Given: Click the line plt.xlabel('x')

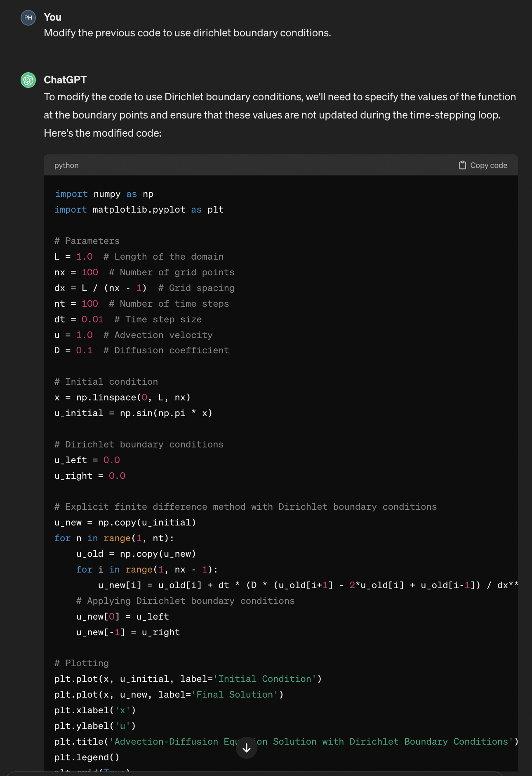Looking at the screenshot, I should (95, 710).
